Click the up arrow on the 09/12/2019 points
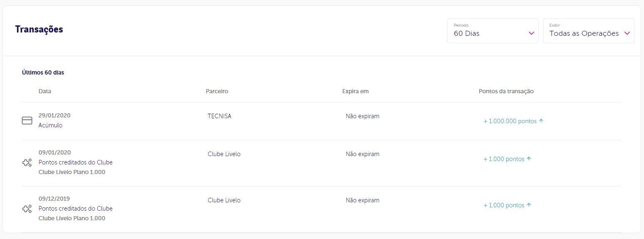Viewport: 644px width, 239px height. coord(529,205)
